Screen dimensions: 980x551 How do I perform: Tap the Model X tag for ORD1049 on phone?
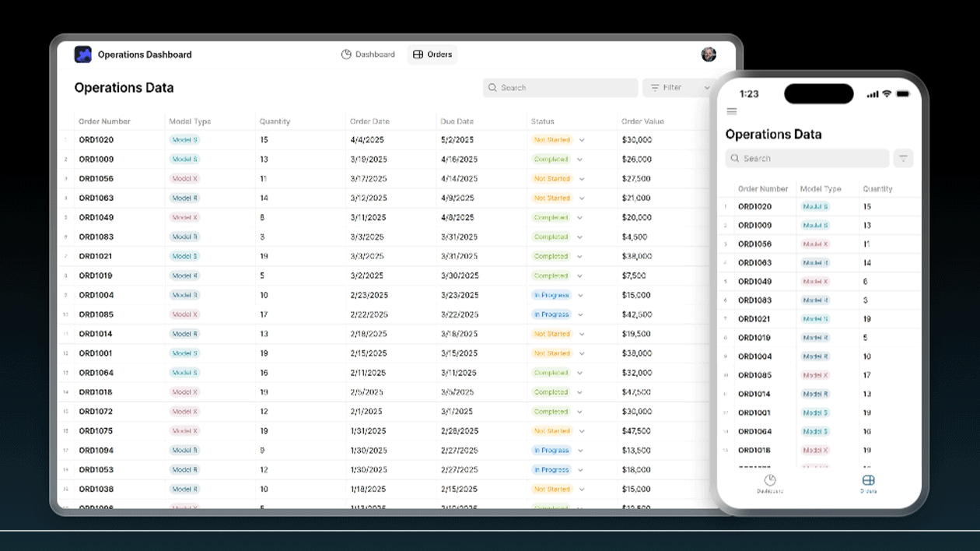(x=816, y=282)
